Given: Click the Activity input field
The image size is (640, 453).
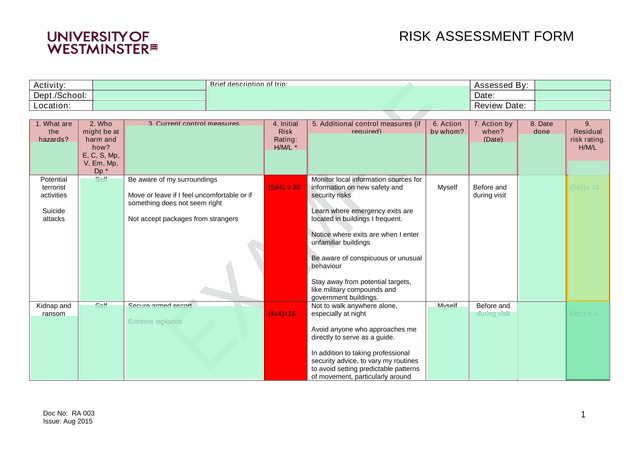Looking at the screenshot, I should point(148,85).
